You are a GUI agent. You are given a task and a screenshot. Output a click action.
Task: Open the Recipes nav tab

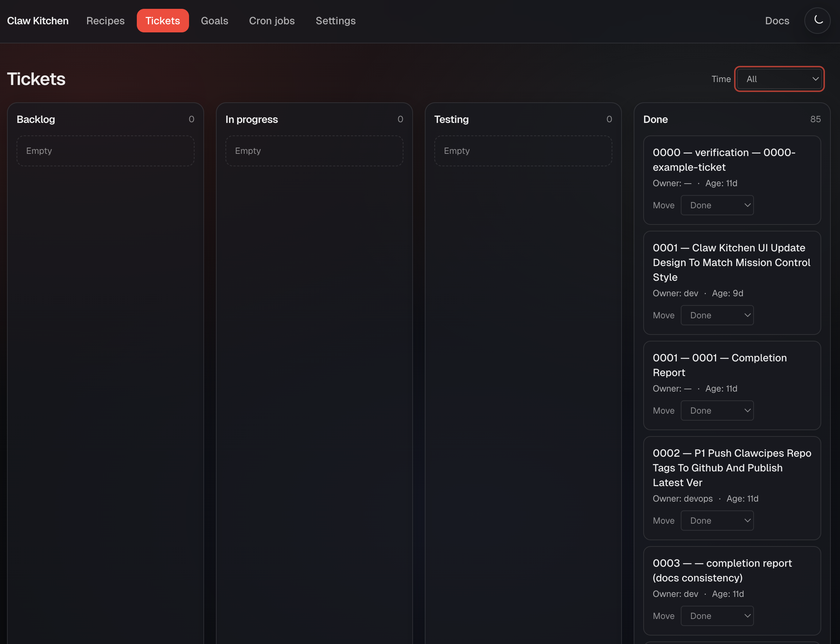(105, 21)
